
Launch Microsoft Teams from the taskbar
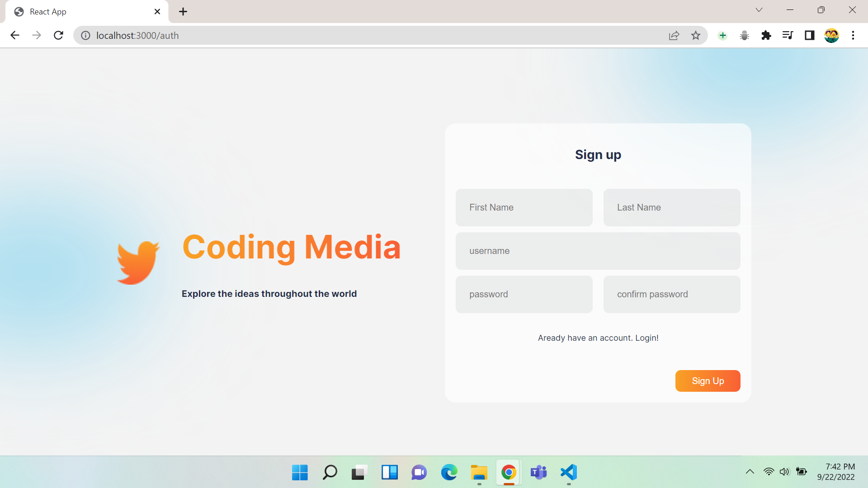click(x=538, y=473)
